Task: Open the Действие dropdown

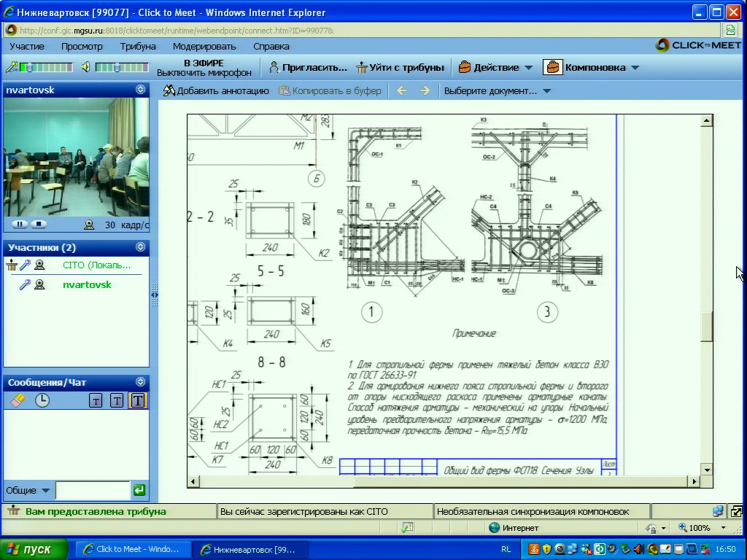Action: coord(495,67)
